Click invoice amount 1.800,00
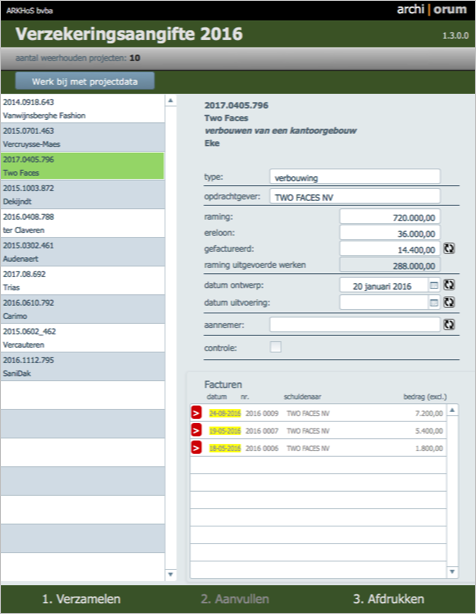Image resolution: width=476 pixels, height=614 pixels. tap(429, 448)
